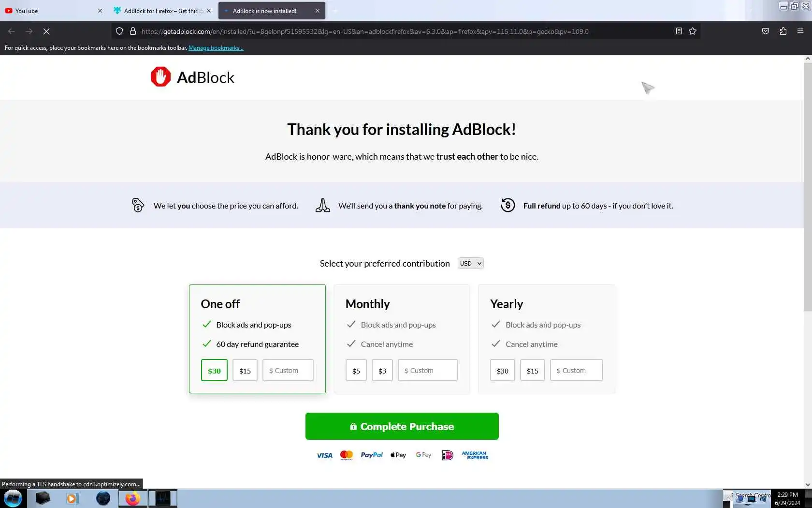Click the iDEAL payment logo
Viewport: 812px width, 508px height.
pos(448,455)
